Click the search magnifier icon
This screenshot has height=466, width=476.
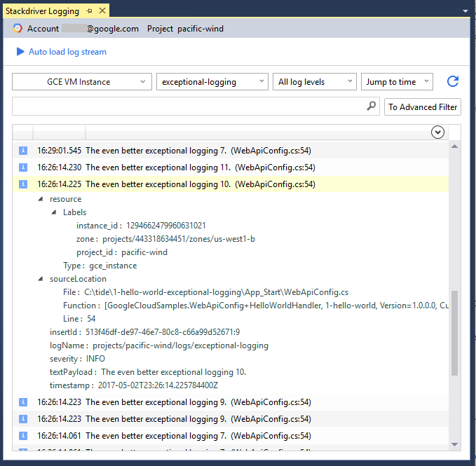tap(372, 107)
